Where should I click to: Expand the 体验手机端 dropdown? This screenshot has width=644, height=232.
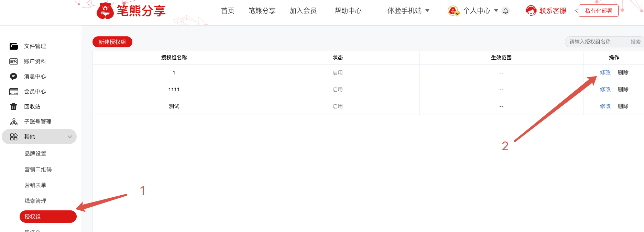pos(408,11)
